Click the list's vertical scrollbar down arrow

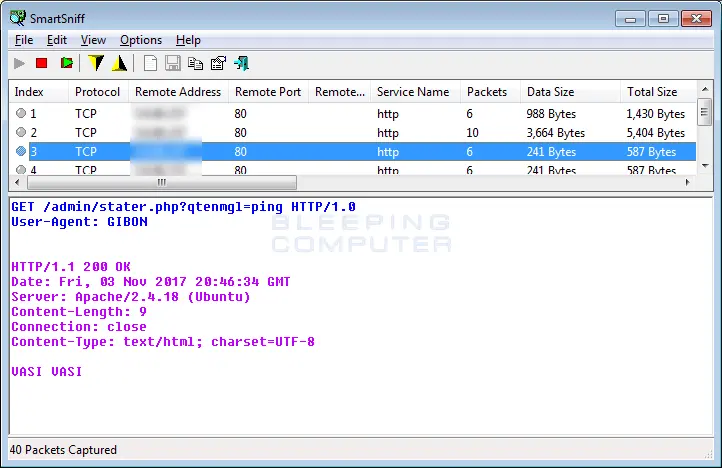click(705, 166)
